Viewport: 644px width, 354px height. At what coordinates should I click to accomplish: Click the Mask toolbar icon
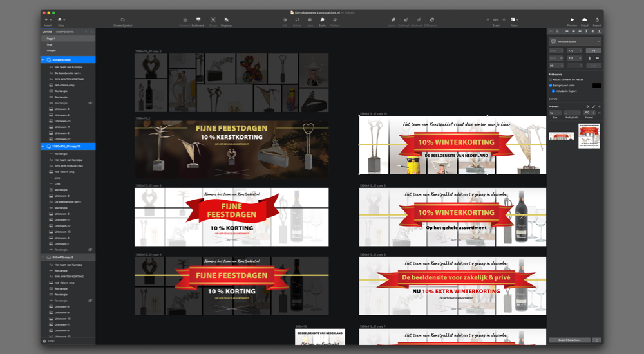(310, 20)
